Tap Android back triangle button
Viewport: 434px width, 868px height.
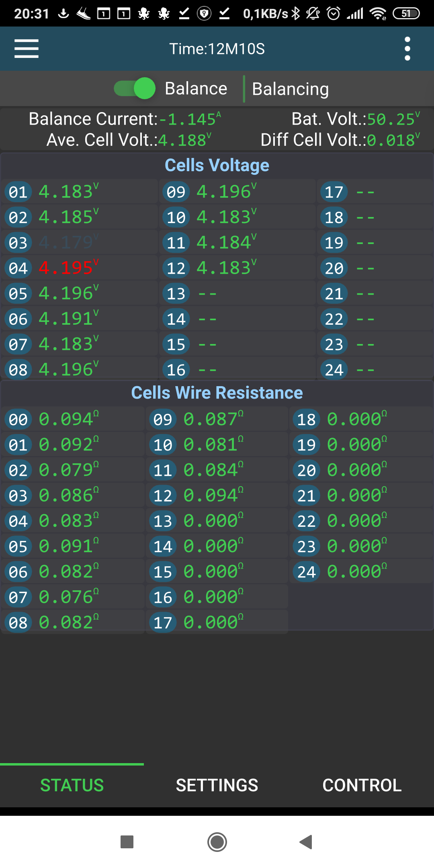[306, 841]
